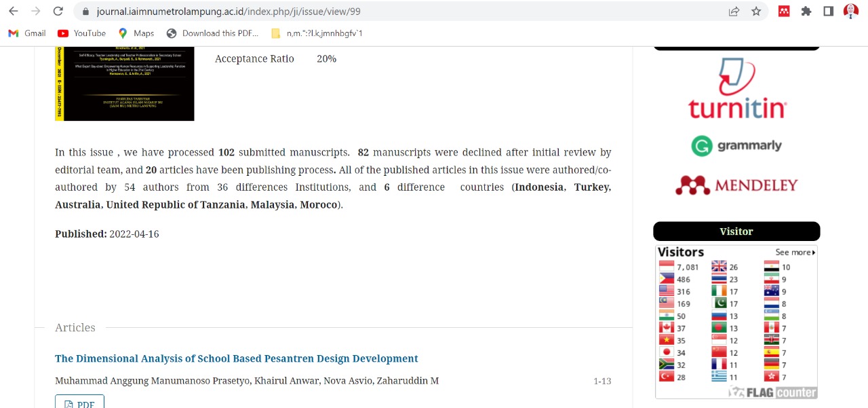
Task: Click the Turnitin logo
Action: (x=737, y=90)
